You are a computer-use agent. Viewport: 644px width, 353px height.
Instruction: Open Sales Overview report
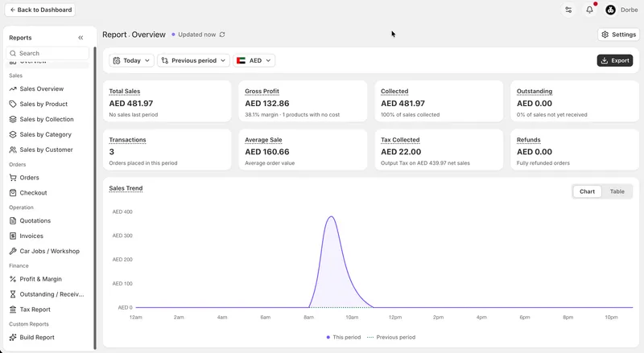coord(42,88)
